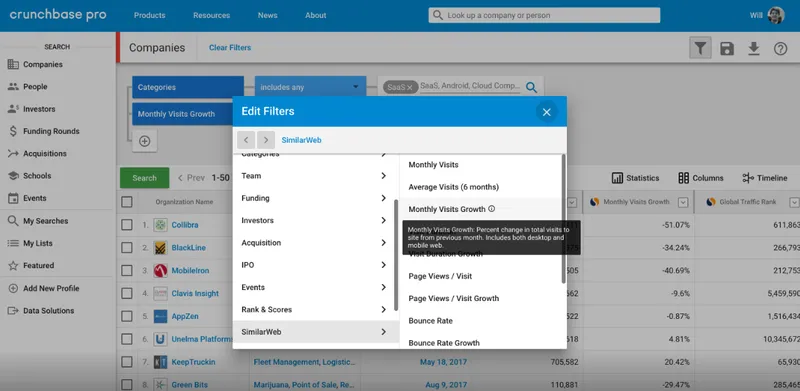Select the SimilarWeb filter category
This screenshot has width=800, height=391.
(x=316, y=332)
